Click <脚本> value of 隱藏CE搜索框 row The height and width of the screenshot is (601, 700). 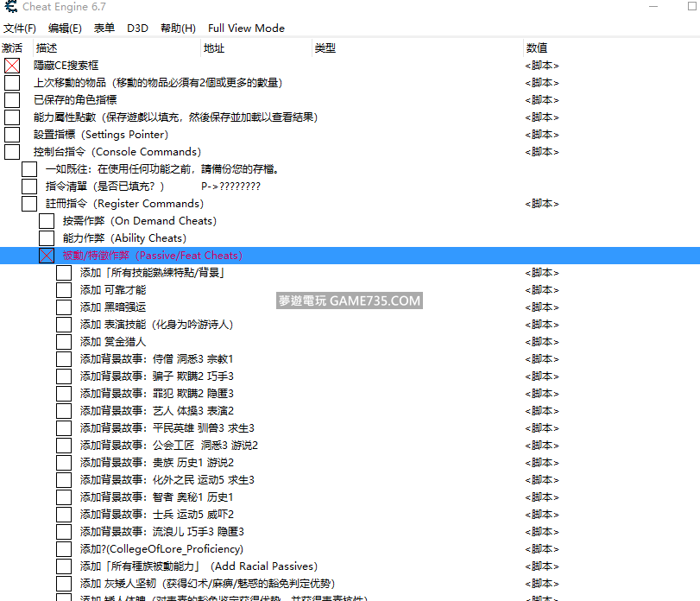(542, 66)
